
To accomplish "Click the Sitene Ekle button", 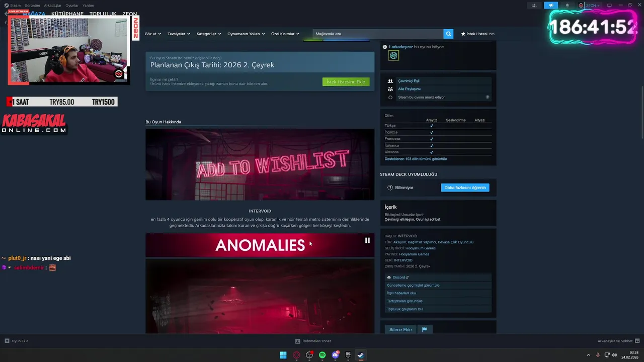I will click(x=400, y=329).
